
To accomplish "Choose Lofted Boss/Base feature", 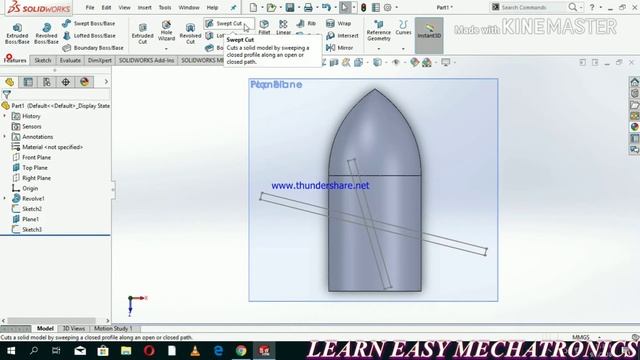I will point(89,36).
